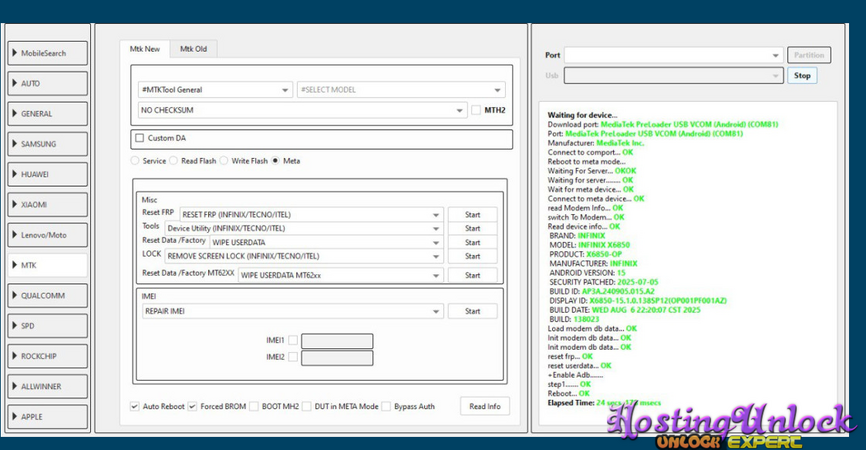
Task: Open the MobileSearch sidebar section
Action: pyautogui.click(x=47, y=53)
